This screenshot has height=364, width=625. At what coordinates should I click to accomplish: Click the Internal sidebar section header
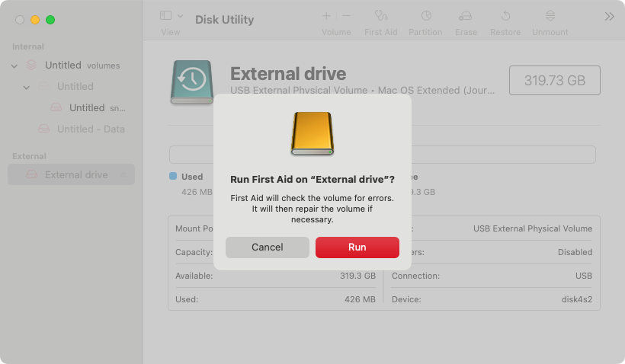28,46
